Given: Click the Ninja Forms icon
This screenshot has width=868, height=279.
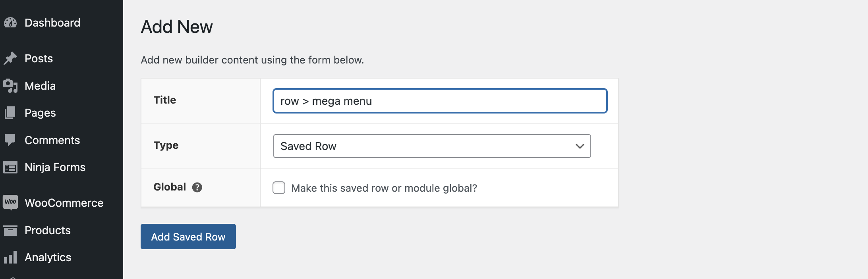Looking at the screenshot, I should (10, 167).
